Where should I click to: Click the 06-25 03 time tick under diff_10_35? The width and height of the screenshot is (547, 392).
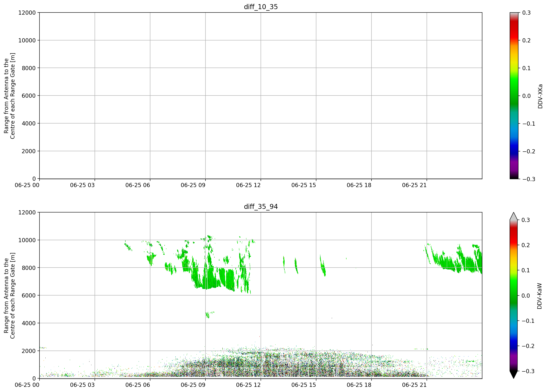83,185
